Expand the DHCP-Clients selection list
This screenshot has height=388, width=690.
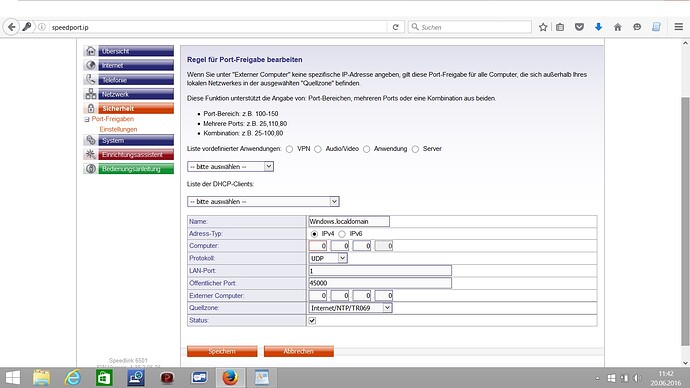pyautogui.click(x=263, y=201)
